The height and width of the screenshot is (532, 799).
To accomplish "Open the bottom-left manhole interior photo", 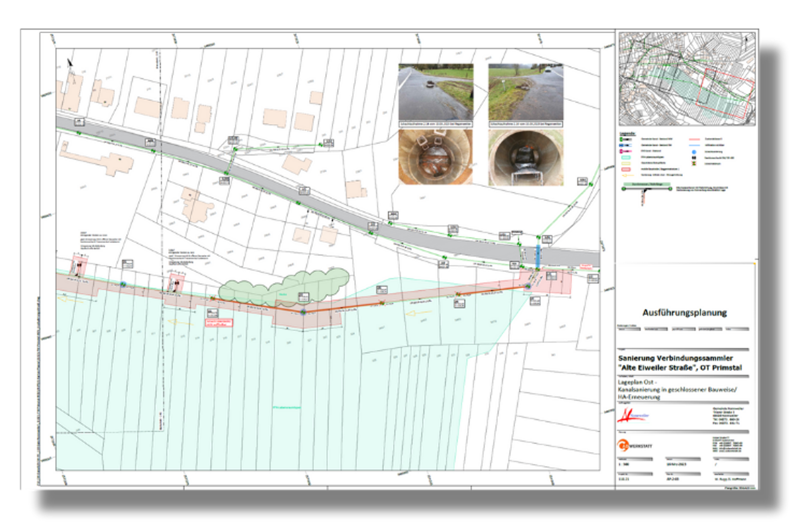I will [436, 157].
